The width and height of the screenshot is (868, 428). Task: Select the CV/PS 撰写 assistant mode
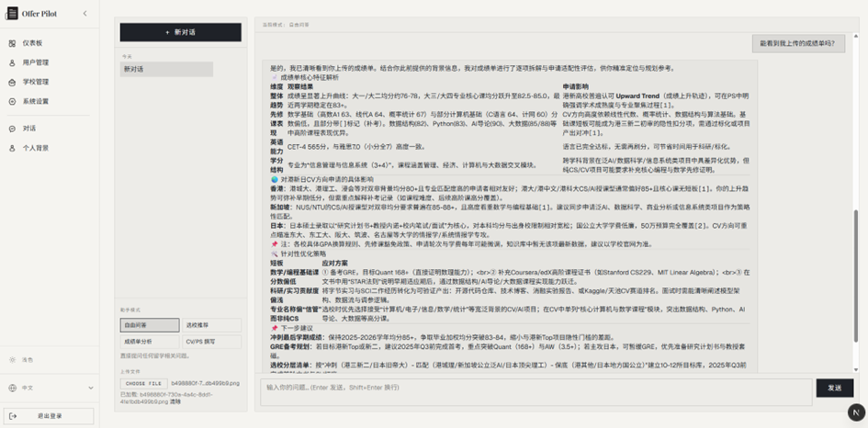point(211,342)
